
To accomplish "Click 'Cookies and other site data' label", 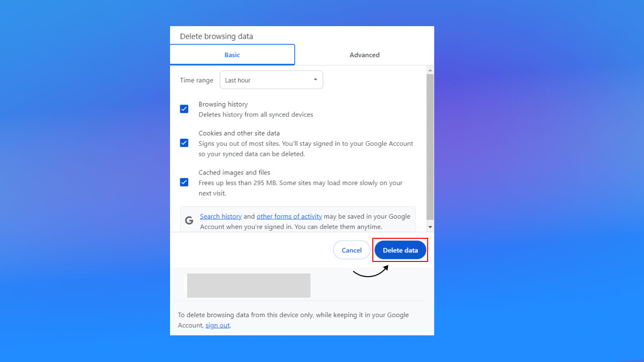I will [x=239, y=133].
